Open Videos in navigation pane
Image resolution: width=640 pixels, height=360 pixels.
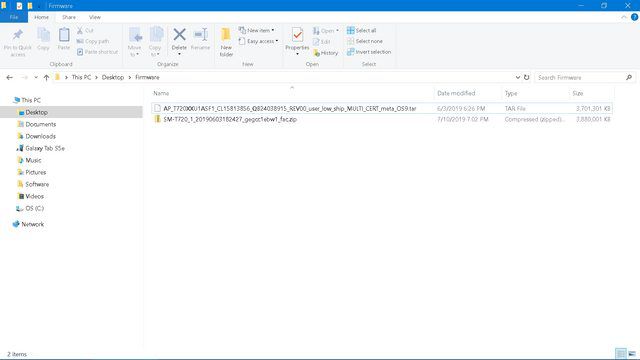point(31,196)
